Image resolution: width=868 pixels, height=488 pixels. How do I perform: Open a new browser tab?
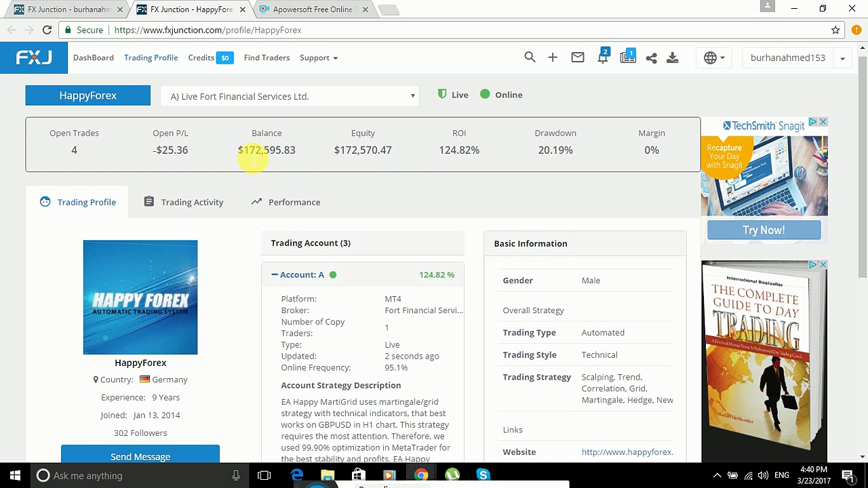(389, 9)
